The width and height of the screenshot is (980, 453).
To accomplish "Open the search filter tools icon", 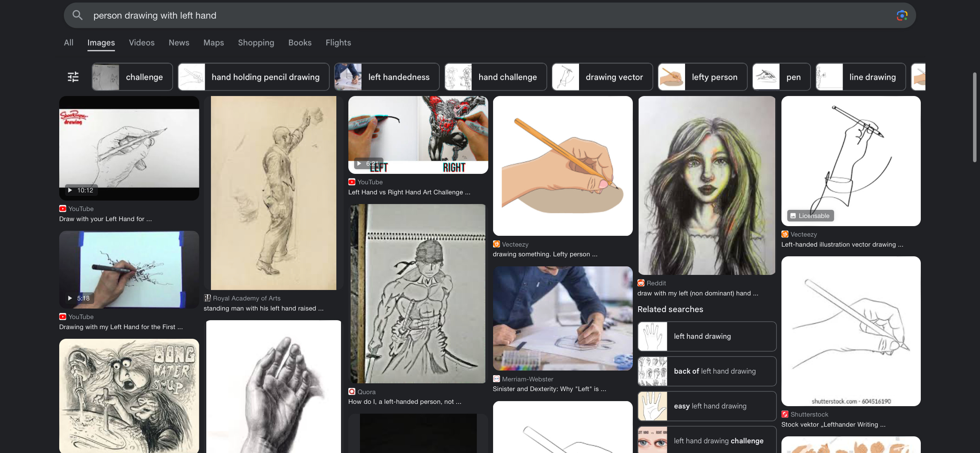I will [x=73, y=77].
